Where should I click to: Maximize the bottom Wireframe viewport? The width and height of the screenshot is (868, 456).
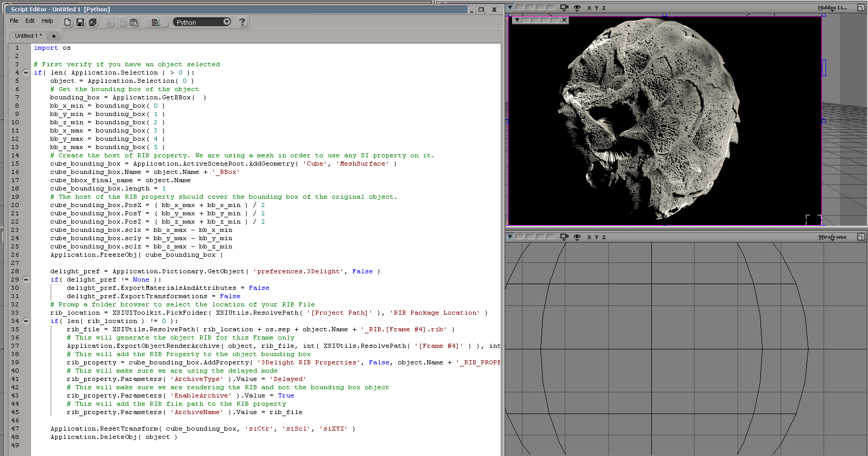pyautogui.click(x=861, y=237)
